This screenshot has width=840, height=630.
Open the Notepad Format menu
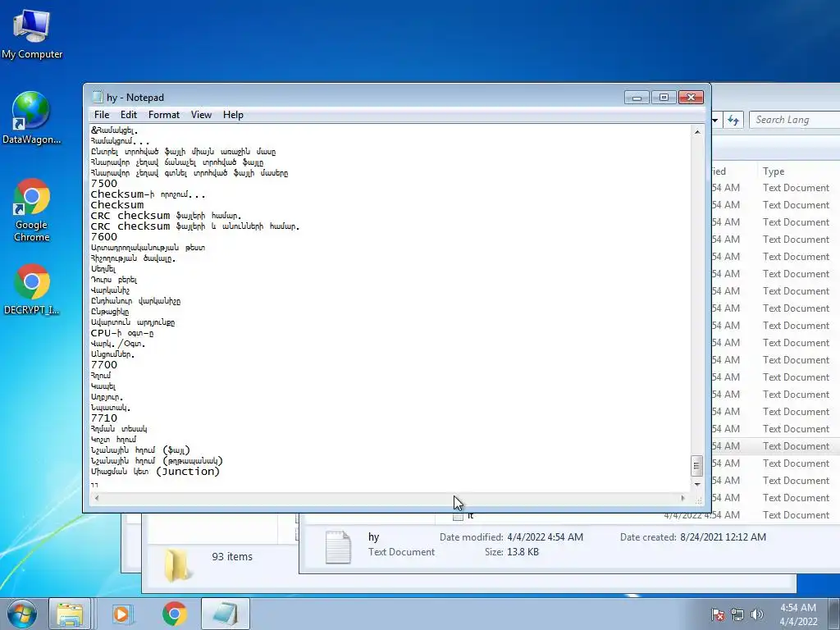164,115
